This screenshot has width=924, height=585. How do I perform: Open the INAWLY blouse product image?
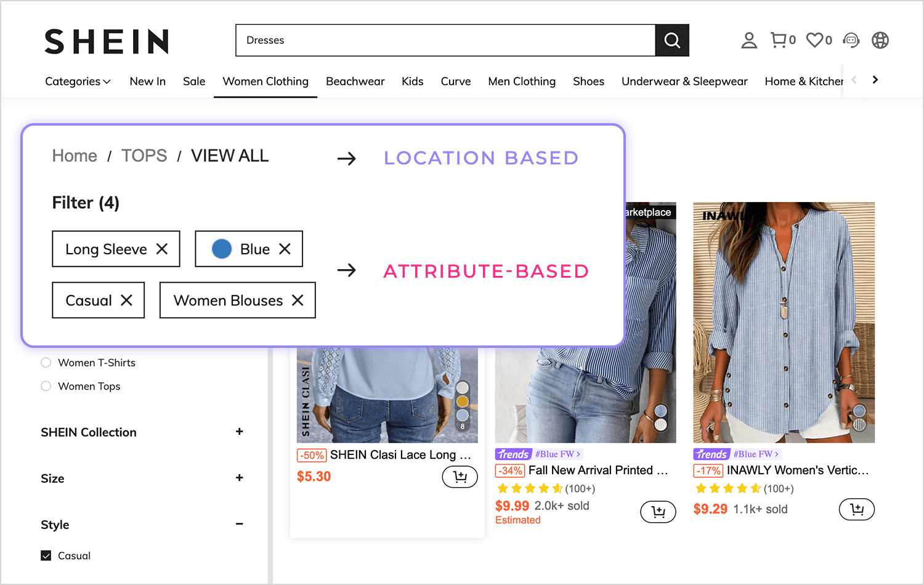pos(784,322)
